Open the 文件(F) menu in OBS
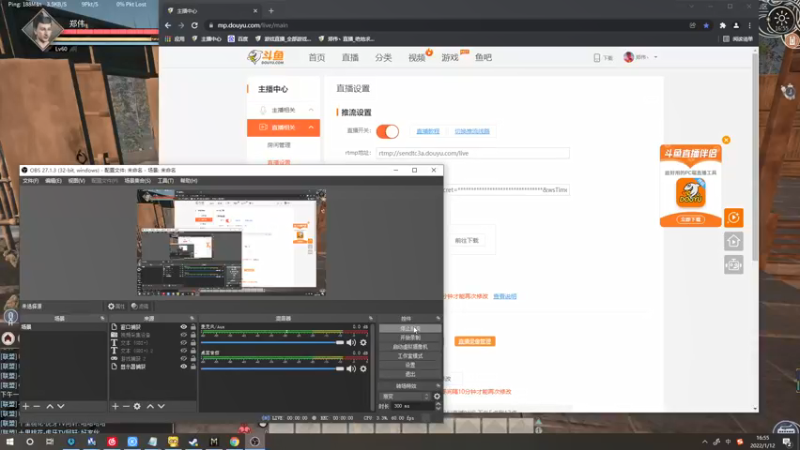 (x=31, y=181)
